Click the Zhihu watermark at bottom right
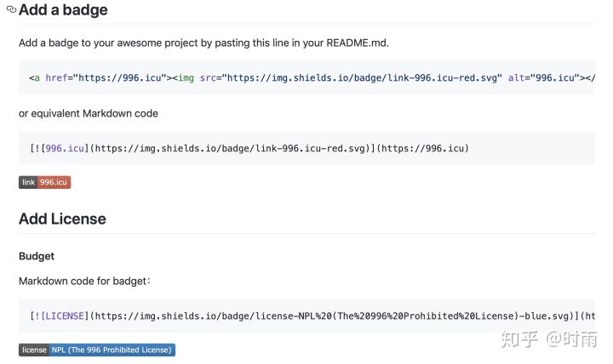This screenshot has height=364, width=613. (x=549, y=338)
